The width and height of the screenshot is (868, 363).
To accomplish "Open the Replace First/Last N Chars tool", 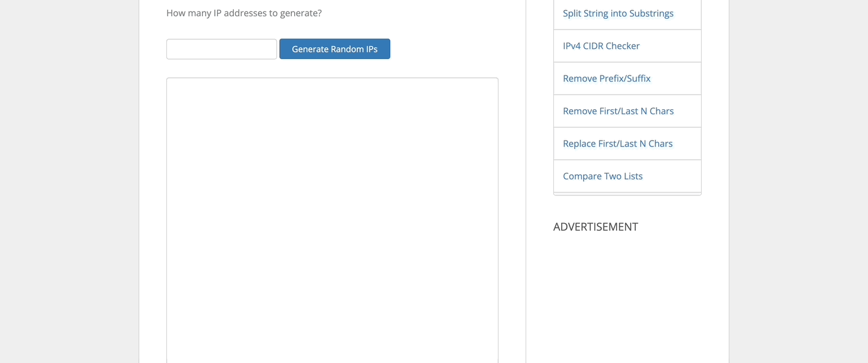I will point(618,143).
